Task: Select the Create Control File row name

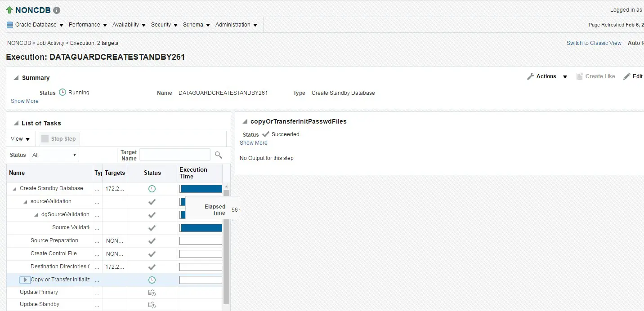Action: tap(54, 253)
